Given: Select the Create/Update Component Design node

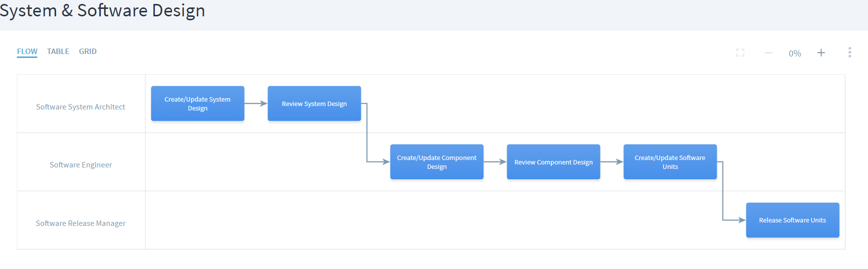Looking at the screenshot, I should 437,162.
